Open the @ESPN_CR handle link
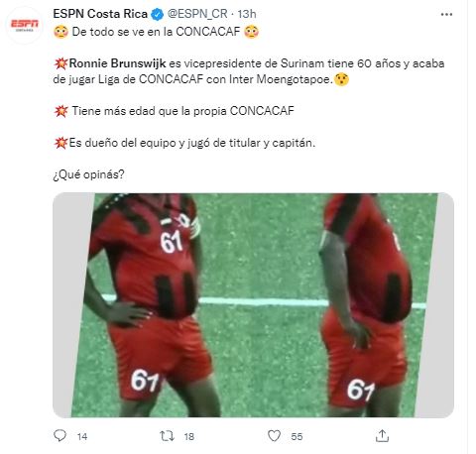The height and width of the screenshot is (454, 476). pos(197,14)
